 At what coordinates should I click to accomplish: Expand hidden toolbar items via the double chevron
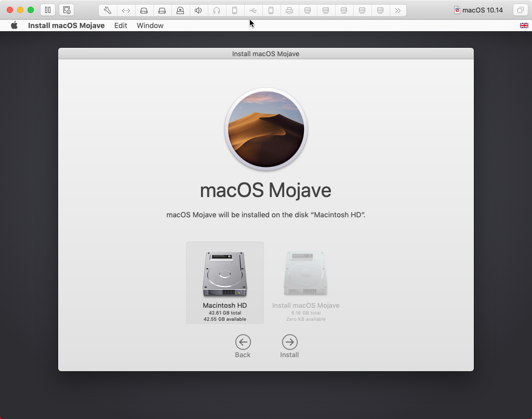398,9
